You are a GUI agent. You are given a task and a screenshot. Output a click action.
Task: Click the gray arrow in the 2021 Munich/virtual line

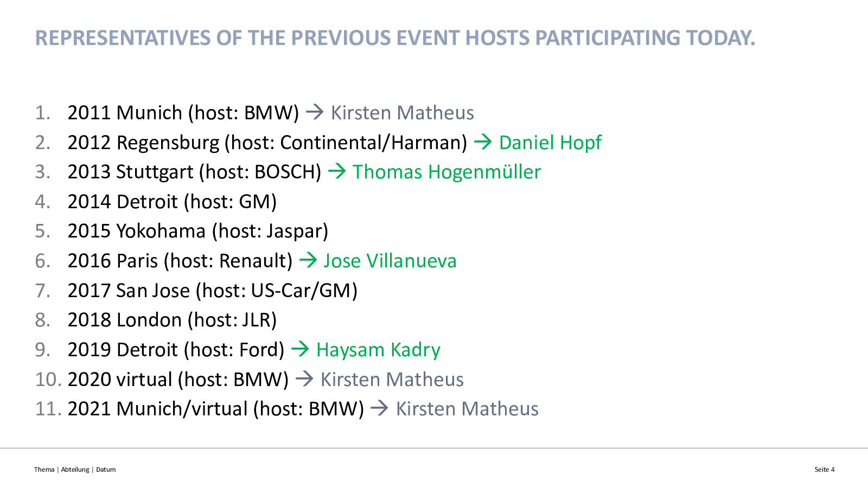[380, 409]
